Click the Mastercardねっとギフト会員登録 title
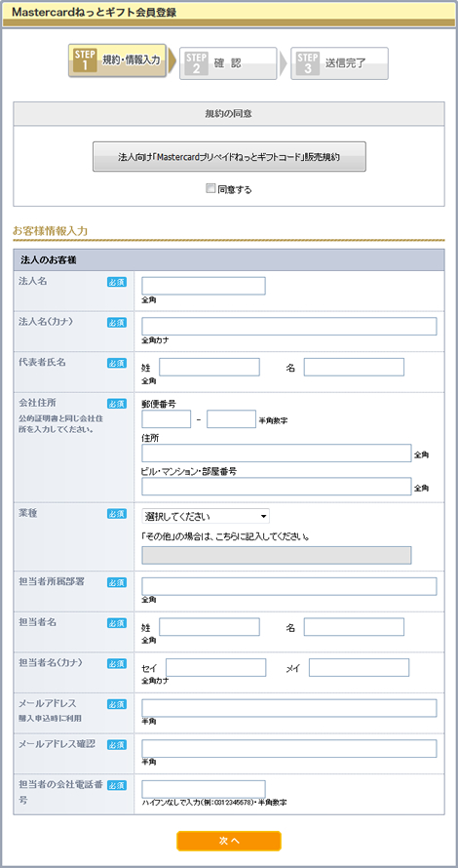 (94, 13)
